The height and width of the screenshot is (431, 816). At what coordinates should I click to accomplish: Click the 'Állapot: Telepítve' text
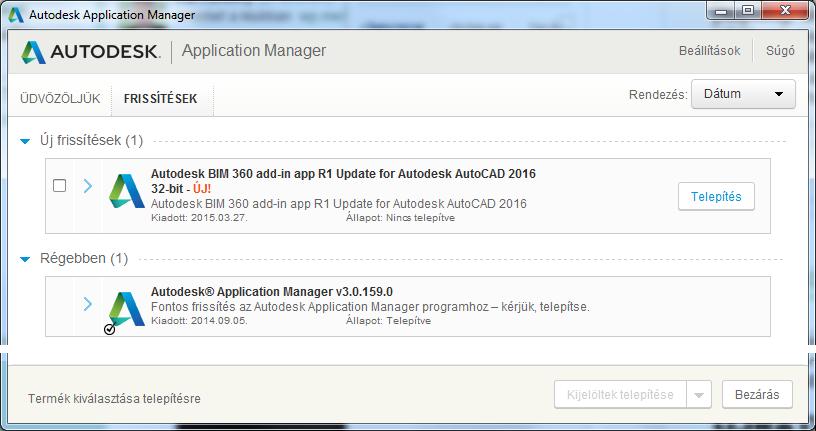tap(388, 321)
